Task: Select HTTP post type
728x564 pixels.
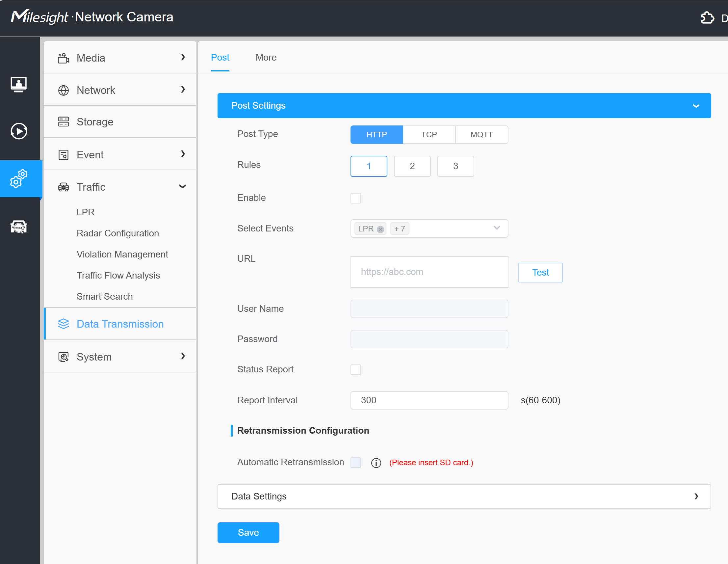Action: (x=377, y=134)
